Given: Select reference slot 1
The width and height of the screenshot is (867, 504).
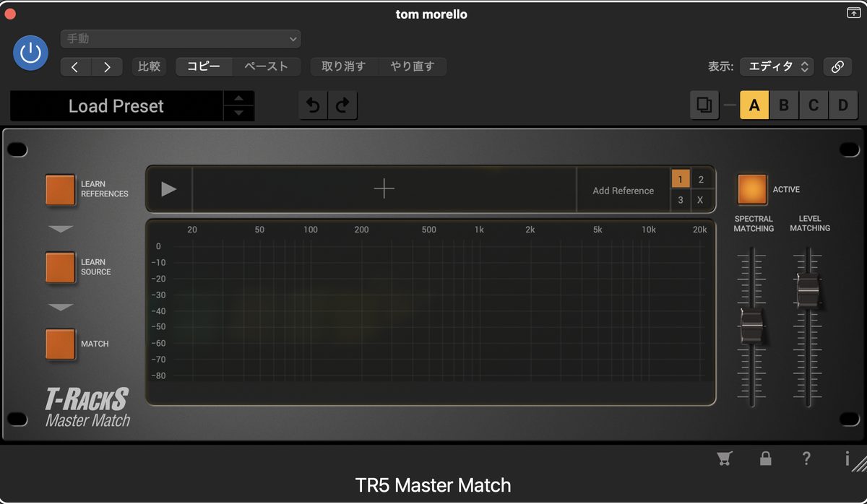Looking at the screenshot, I should coord(680,180).
